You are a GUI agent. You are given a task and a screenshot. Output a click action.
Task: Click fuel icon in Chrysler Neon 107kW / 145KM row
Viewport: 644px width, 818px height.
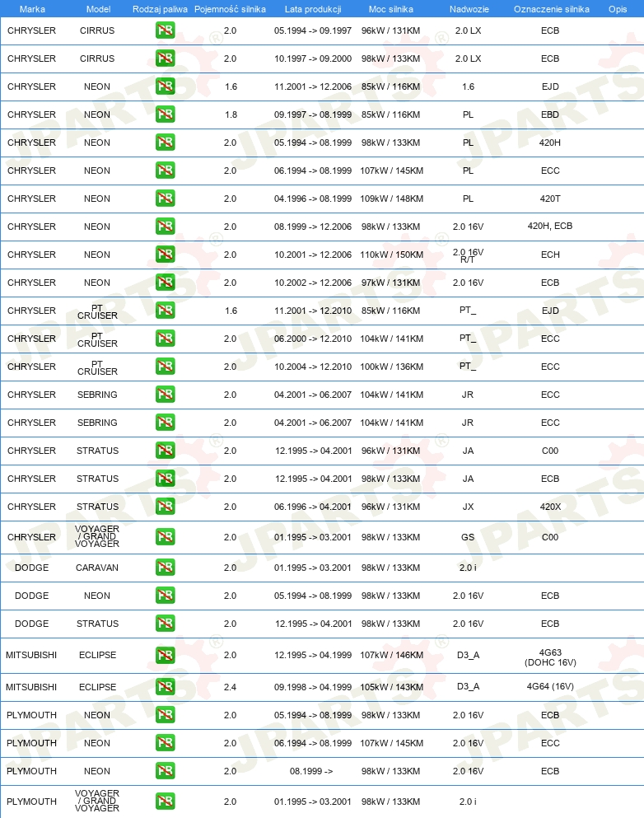[166, 171]
